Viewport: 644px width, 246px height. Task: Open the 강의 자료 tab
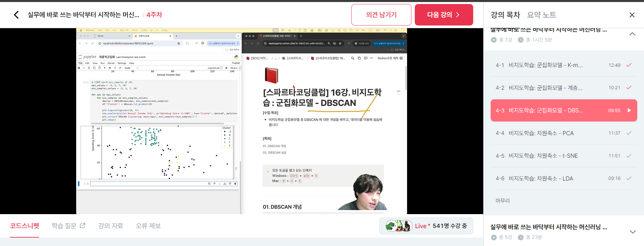coord(111,226)
